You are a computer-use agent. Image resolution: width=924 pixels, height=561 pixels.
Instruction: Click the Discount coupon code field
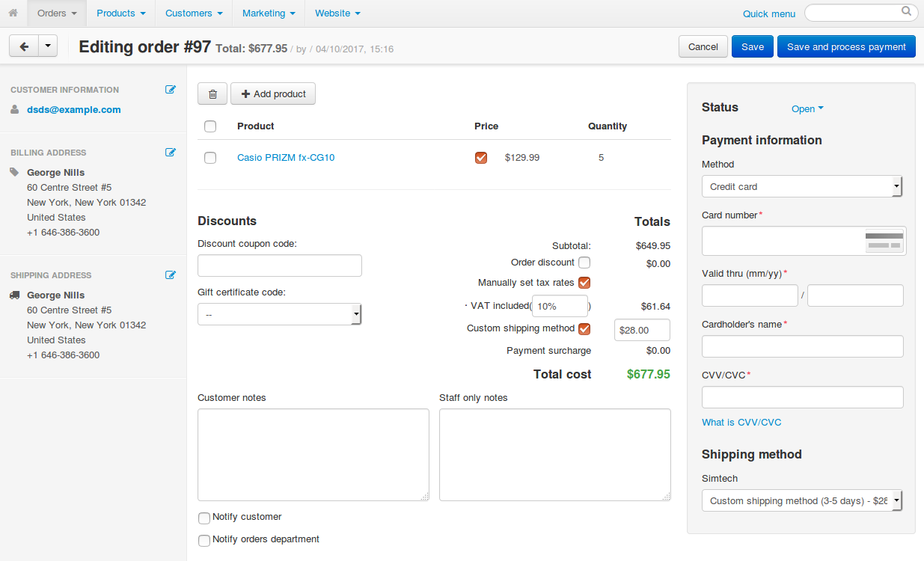(x=280, y=266)
